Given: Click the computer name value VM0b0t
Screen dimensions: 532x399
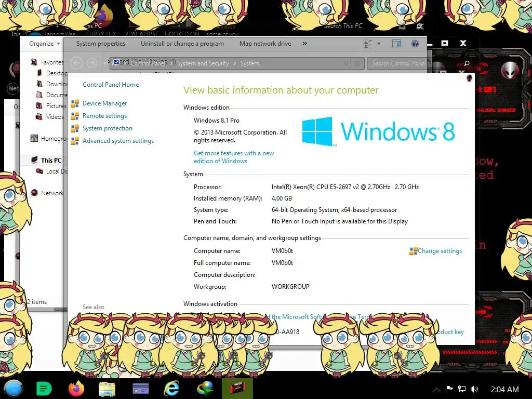Looking at the screenshot, I should pos(282,251).
